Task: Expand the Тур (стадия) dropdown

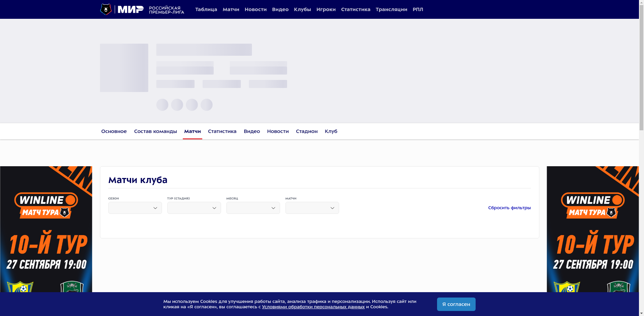Action: (194, 208)
